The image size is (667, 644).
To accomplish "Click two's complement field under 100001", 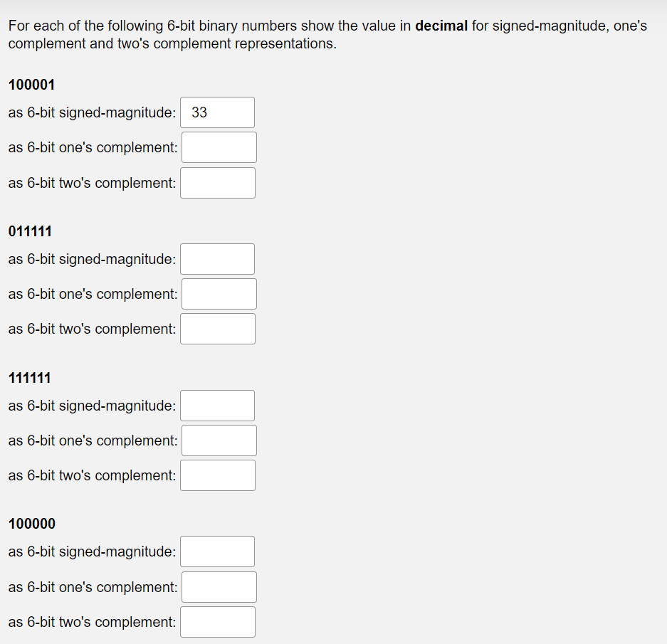I will (x=218, y=183).
